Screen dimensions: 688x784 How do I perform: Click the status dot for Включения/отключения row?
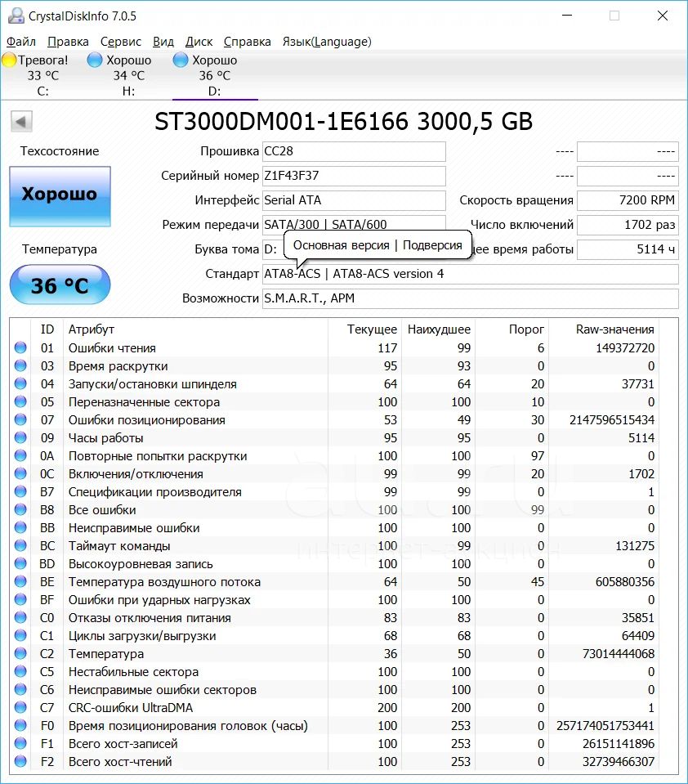(20, 473)
